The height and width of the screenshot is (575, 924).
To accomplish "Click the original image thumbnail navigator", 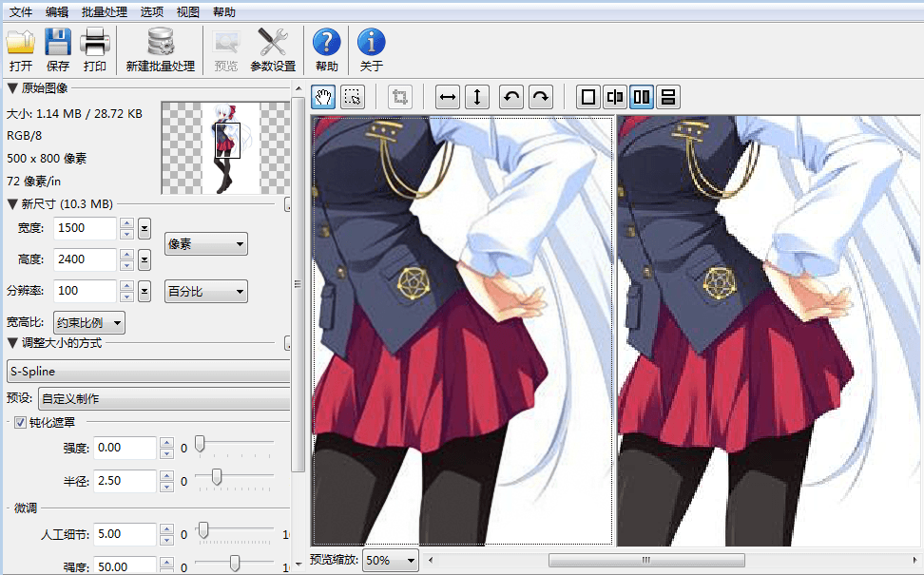I will 225,148.
